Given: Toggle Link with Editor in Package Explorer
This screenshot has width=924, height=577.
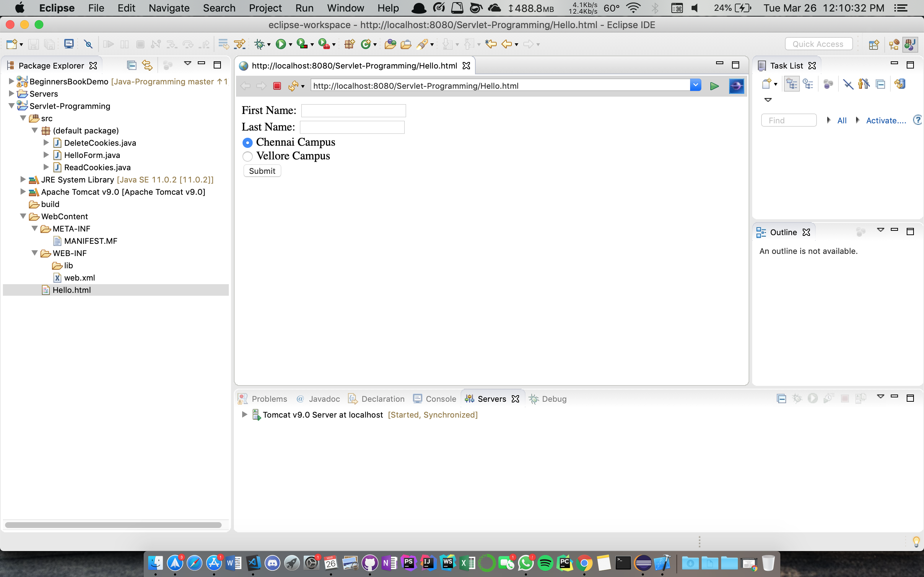Looking at the screenshot, I should click(147, 65).
